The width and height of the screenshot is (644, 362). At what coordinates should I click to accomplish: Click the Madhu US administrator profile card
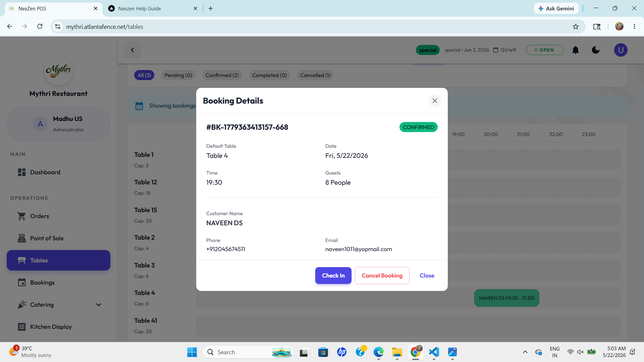point(58,124)
